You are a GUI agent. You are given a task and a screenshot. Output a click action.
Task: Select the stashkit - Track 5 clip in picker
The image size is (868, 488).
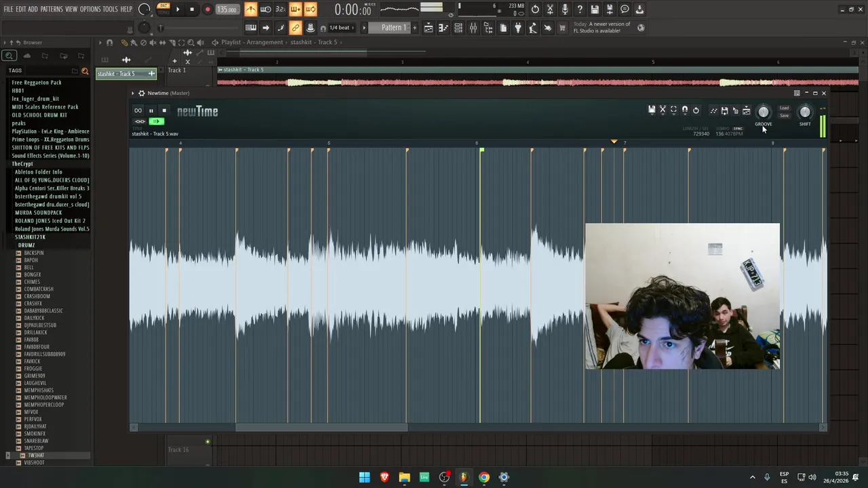(x=126, y=74)
